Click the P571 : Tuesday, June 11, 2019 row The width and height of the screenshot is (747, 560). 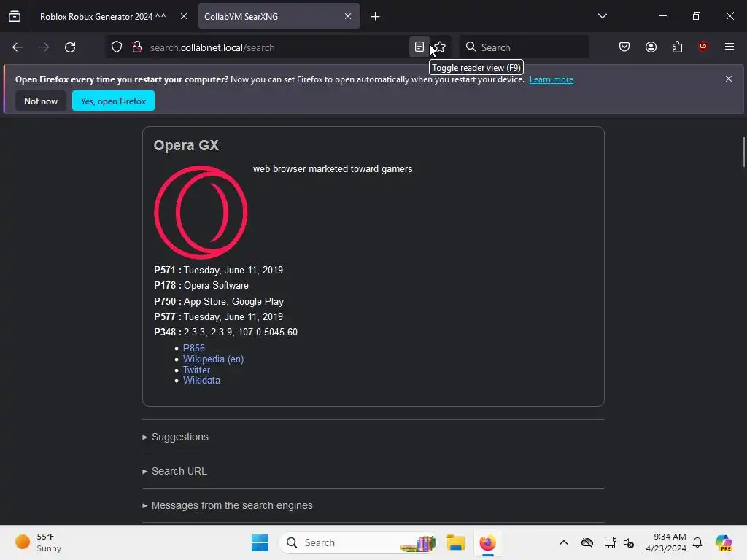[218, 270]
